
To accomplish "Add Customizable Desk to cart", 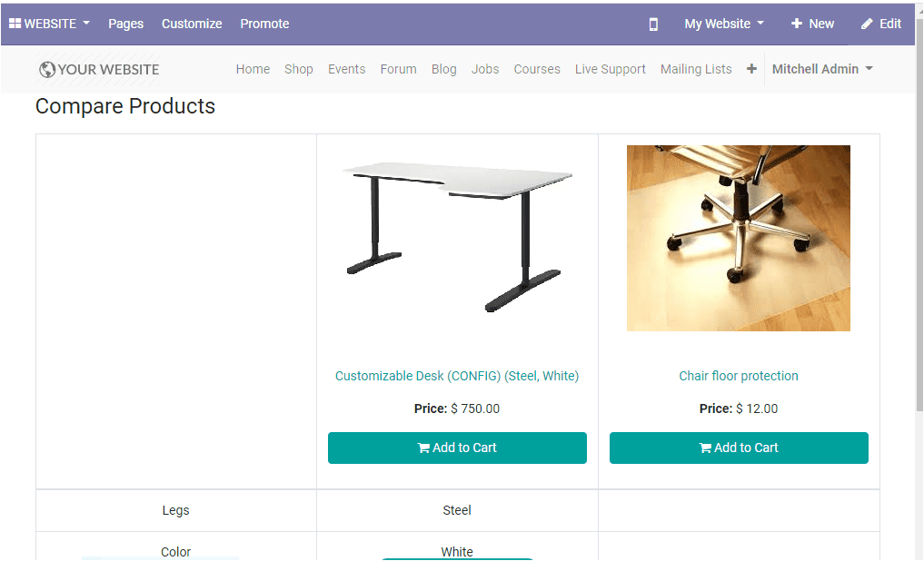I will pyautogui.click(x=457, y=448).
